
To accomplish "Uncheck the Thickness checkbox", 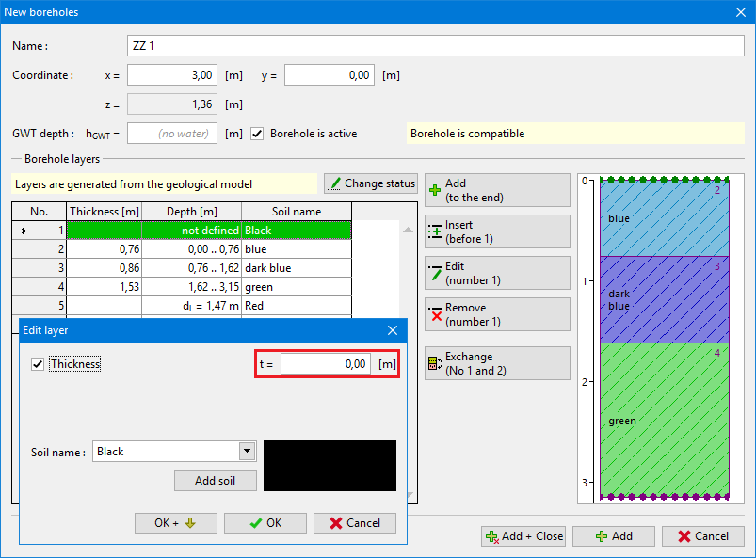I will (x=38, y=364).
